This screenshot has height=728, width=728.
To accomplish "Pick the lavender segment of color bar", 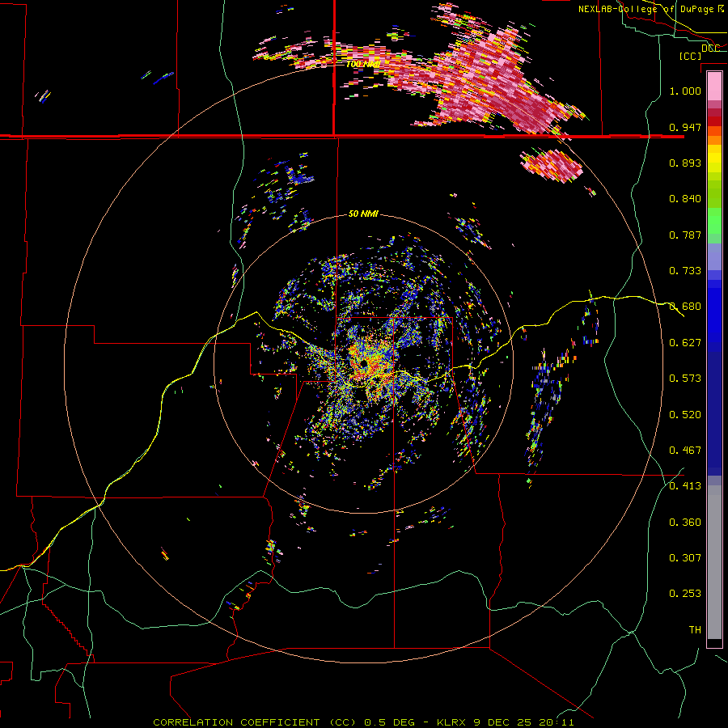I will coord(714,256).
